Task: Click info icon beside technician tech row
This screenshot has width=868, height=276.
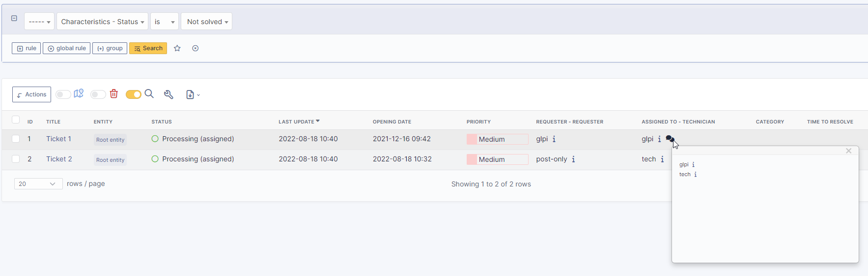Action: [x=662, y=159]
